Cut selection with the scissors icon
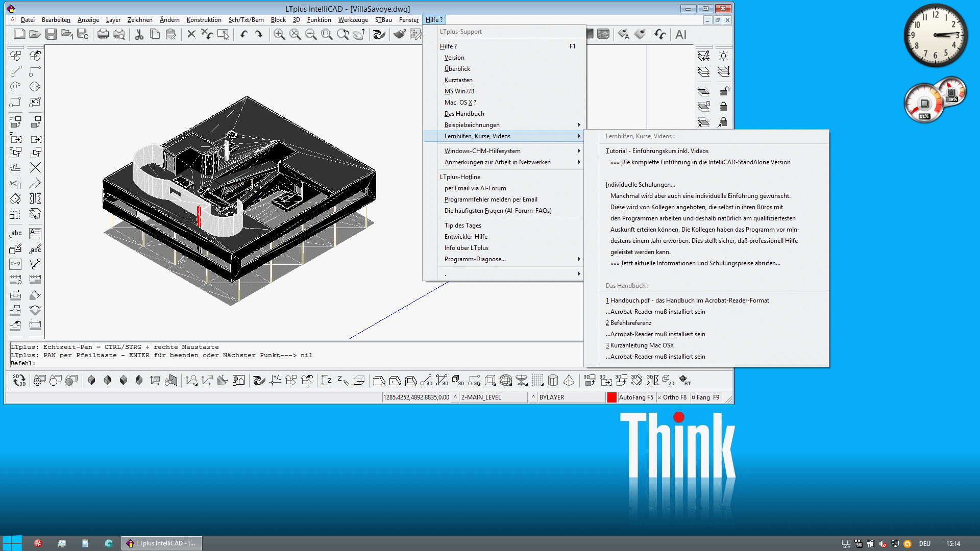The image size is (980, 551). (139, 34)
